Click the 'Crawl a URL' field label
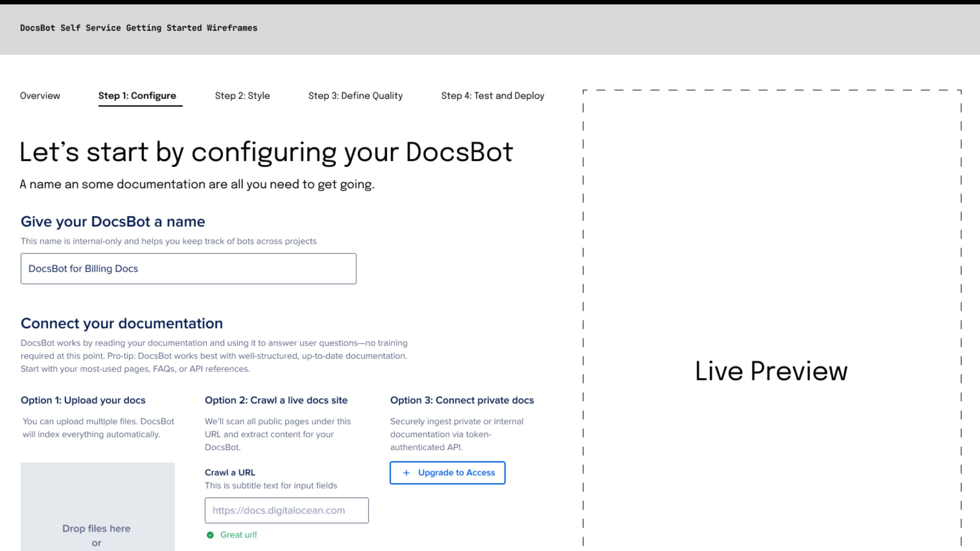Viewport: 980px width, 551px height. 230,472
